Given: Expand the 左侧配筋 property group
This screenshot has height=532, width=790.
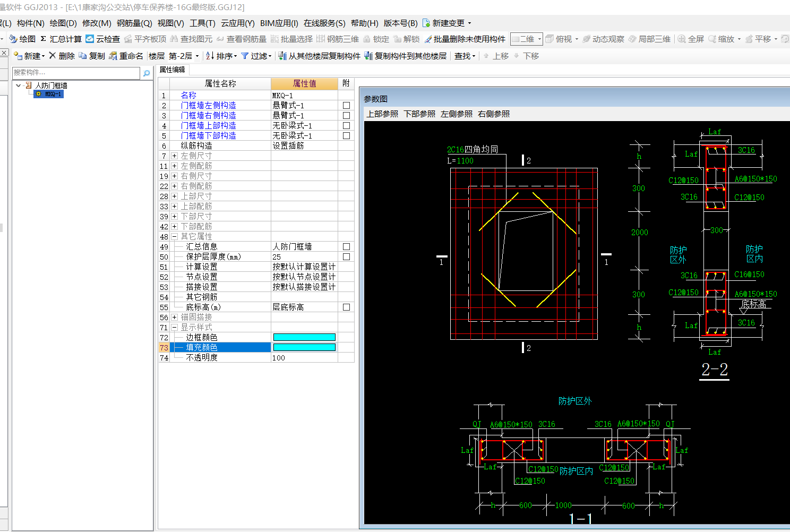Looking at the screenshot, I should point(174,166).
